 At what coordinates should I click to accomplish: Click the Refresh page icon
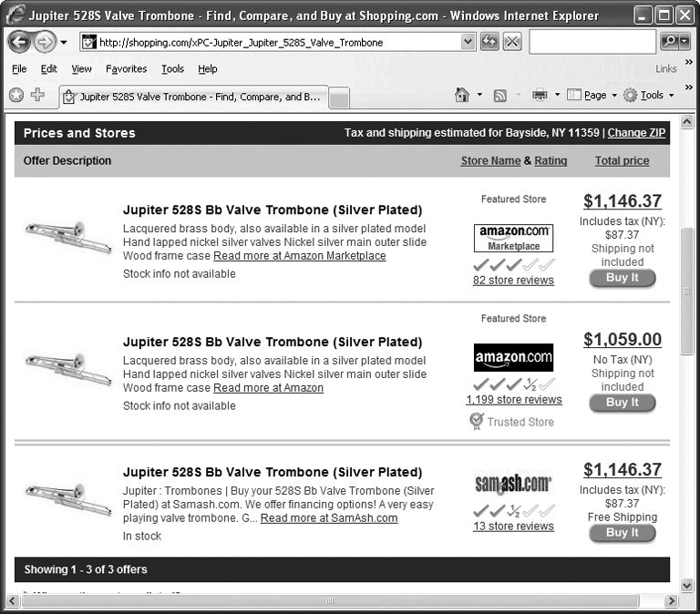(x=489, y=42)
